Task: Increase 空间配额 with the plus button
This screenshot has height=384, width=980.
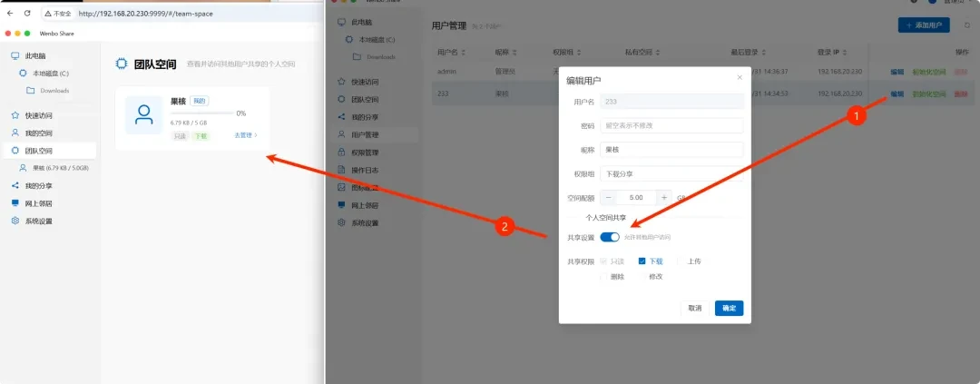Action: click(663, 198)
